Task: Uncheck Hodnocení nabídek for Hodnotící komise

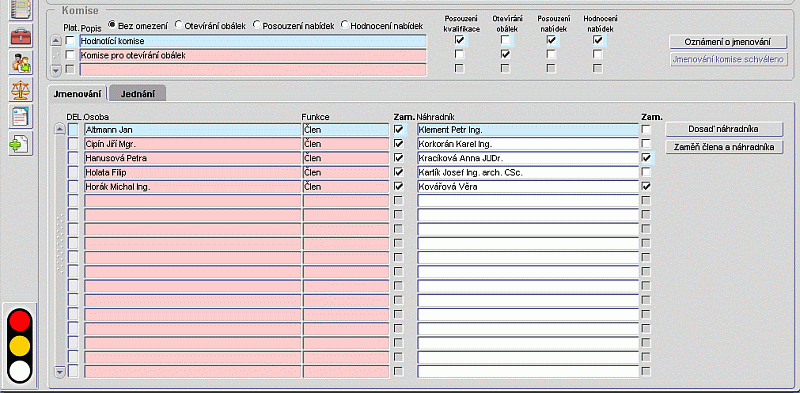Action: coord(598,40)
